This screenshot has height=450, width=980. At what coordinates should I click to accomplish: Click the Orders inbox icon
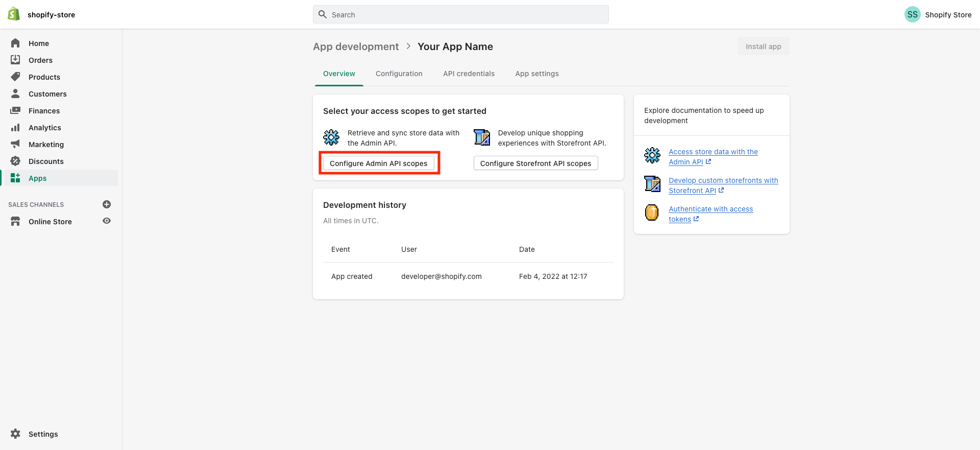15,60
